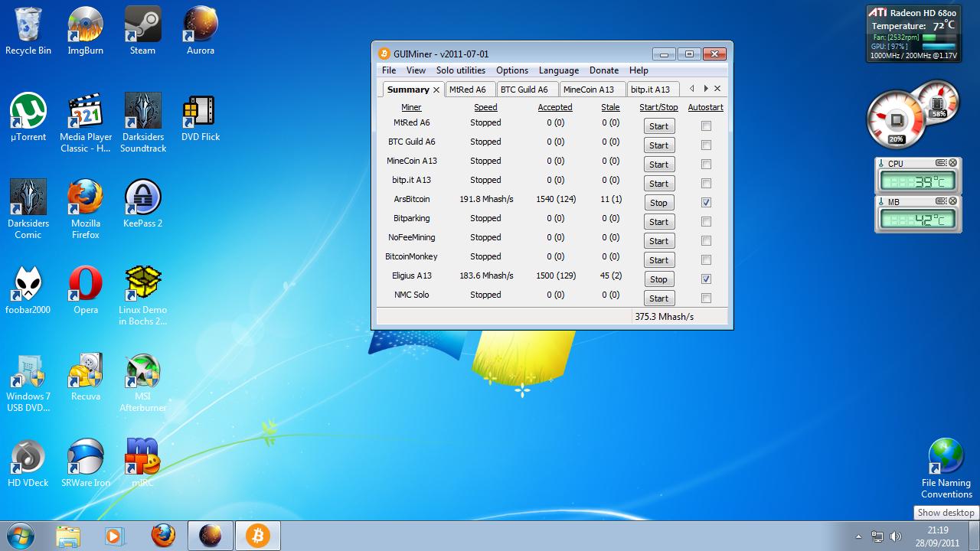Image resolution: width=980 pixels, height=551 pixels.
Task: Sort by the Accepted column header
Action: tap(555, 107)
